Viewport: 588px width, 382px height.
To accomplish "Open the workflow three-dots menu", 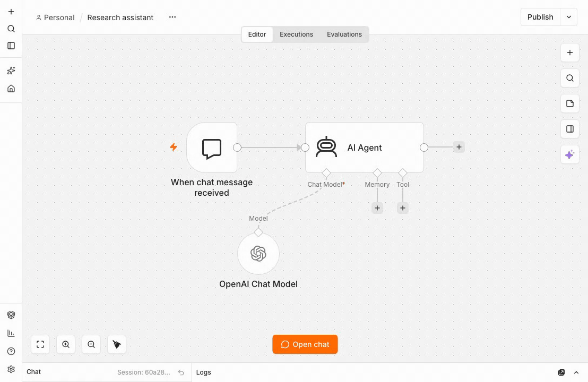I will [172, 18].
